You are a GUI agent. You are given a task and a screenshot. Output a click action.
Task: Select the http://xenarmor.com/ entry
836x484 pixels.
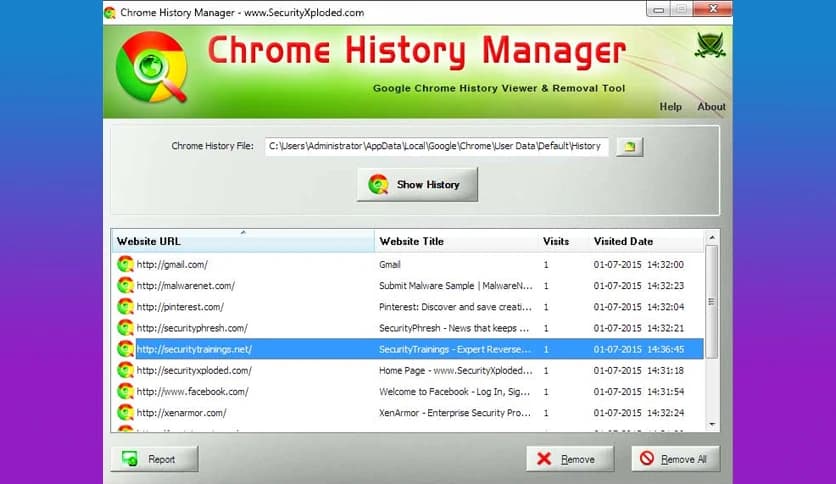pos(409,413)
